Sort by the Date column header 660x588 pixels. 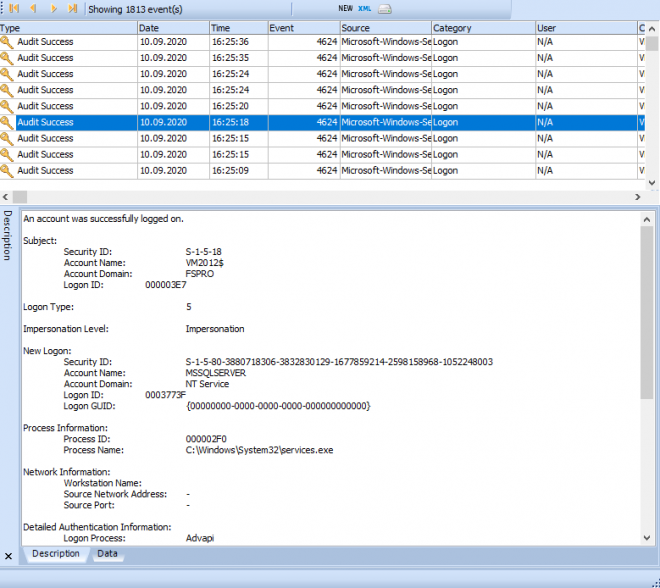[173, 28]
